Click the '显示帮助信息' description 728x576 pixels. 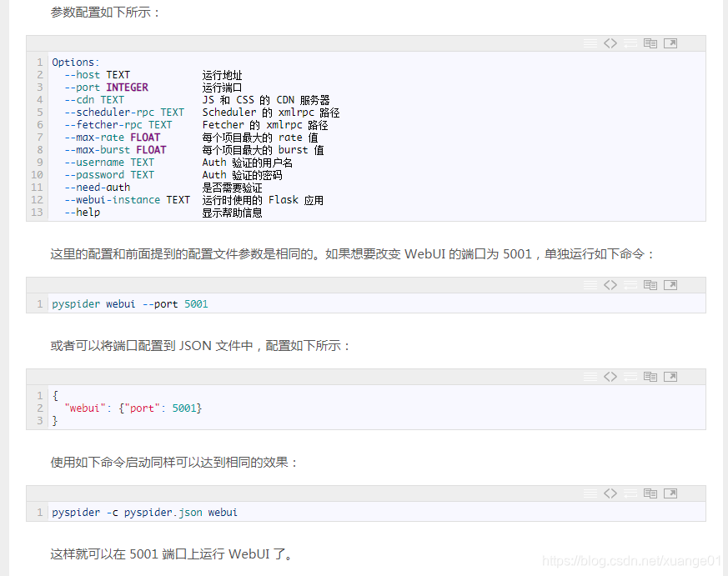pyautogui.click(x=232, y=213)
